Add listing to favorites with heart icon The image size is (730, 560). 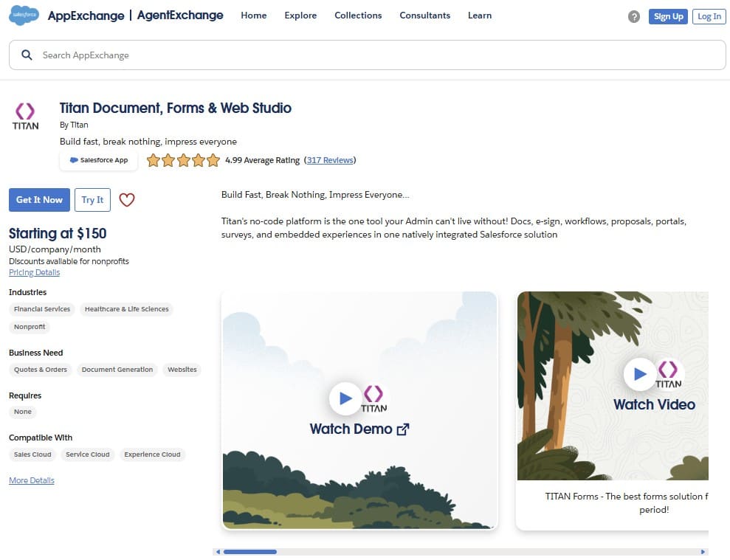click(x=127, y=200)
